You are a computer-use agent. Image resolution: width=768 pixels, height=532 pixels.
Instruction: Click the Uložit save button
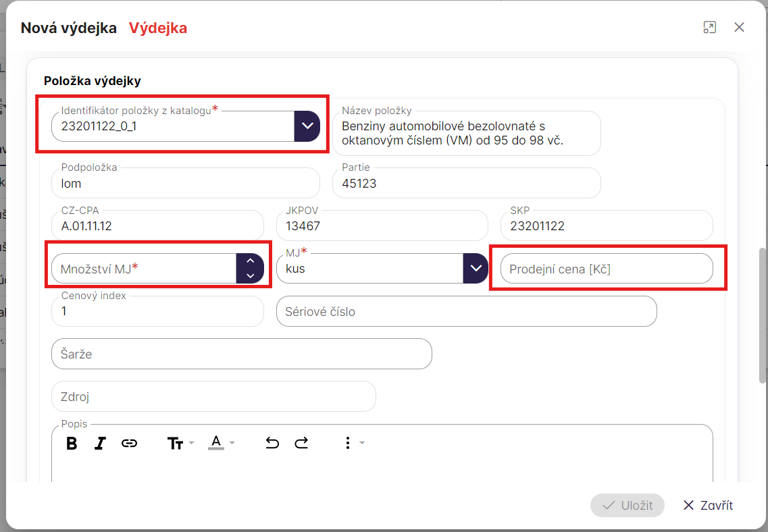[x=627, y=505]
